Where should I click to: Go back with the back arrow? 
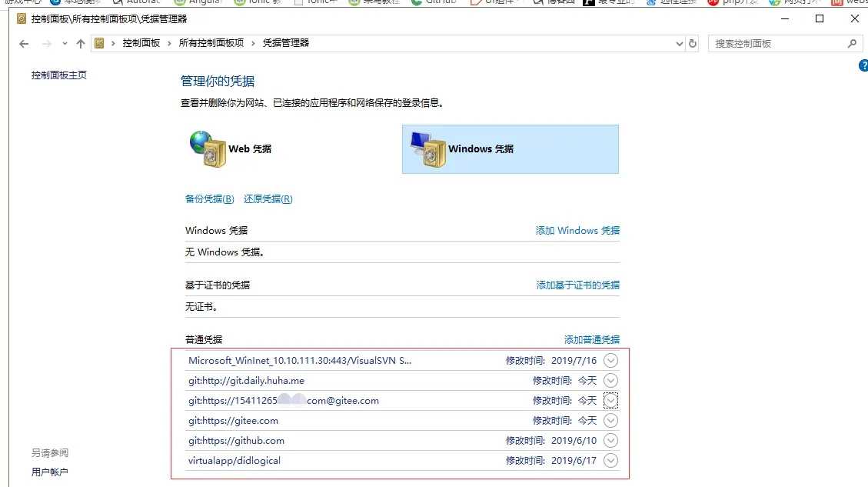point(23,43)
